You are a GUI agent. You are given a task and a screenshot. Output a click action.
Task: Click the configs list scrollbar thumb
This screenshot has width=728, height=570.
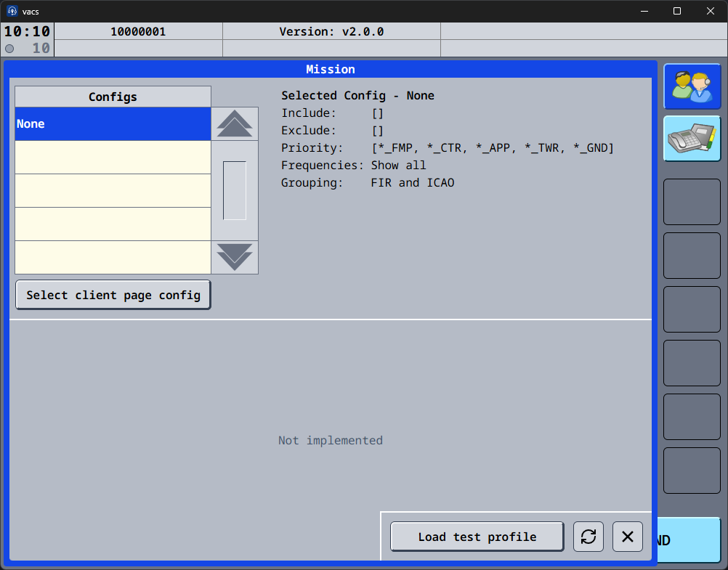(x=235, y=190)
